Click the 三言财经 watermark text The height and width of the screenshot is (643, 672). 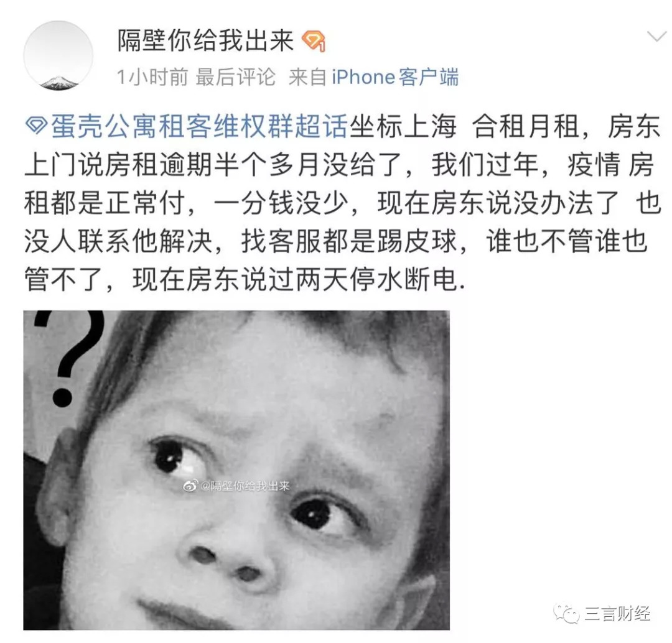617,614
